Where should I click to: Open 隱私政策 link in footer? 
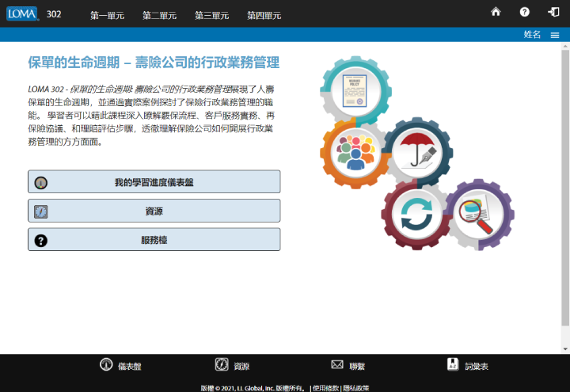click(x=356, y=388)
